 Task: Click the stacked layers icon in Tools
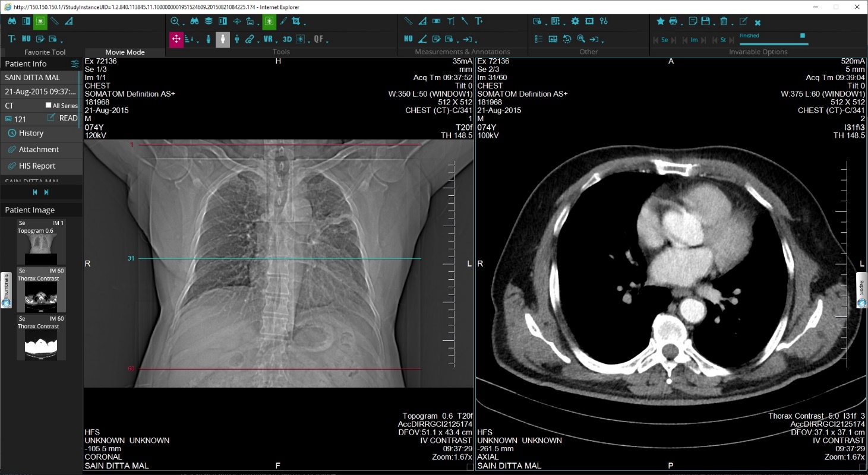coord(209,21)
